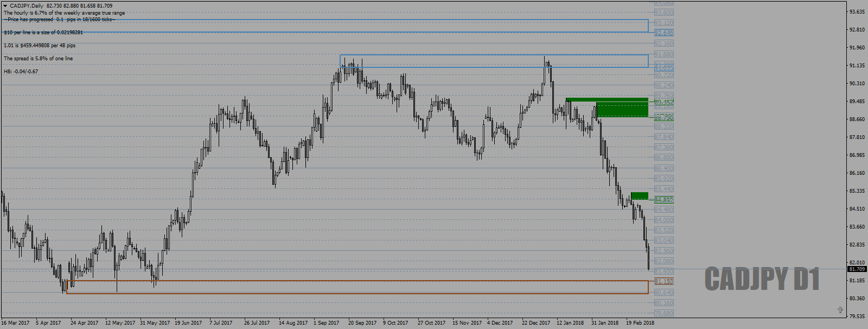Click the 87.810 value on the price scale
Viewport: 868px width, 329px height.
857,137
